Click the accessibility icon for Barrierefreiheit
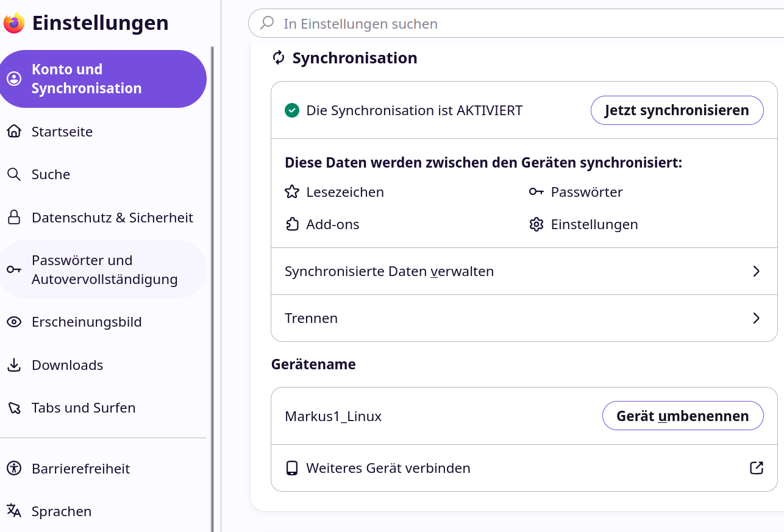This screenshot has height=532, width=784. coord(14,469)
